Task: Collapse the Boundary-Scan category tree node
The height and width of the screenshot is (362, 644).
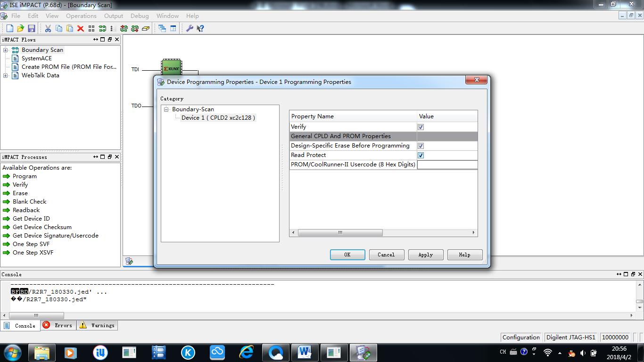Action: [x=166, y=109]
